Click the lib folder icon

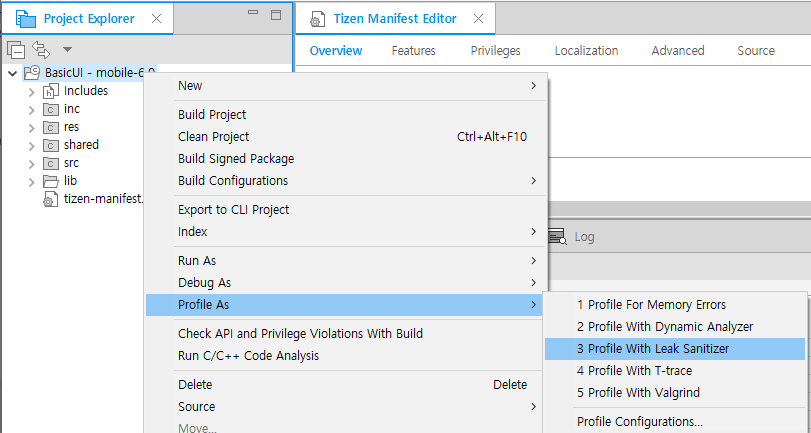tap(51, 181)
